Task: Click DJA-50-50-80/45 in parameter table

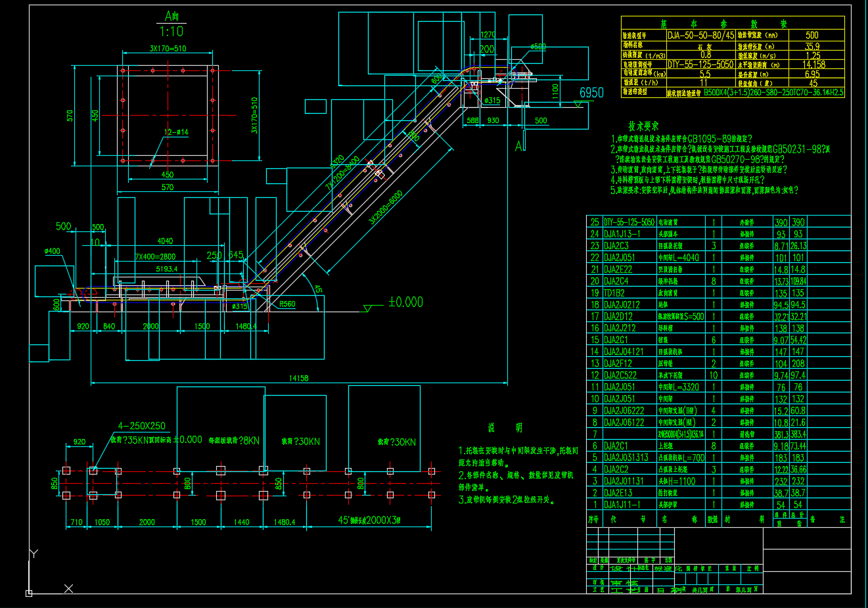Action: click(x=700, y=35)
